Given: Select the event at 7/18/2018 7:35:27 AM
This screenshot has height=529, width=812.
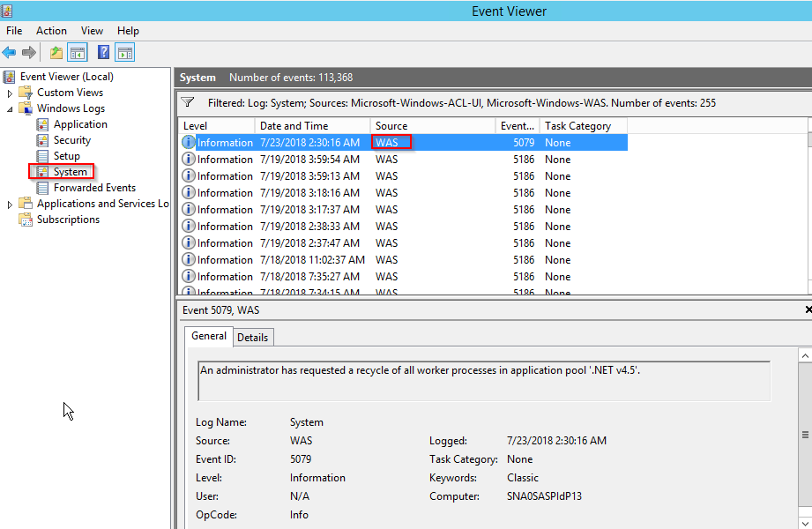Looking at the screenshot, I should click(x=403, y=277).
